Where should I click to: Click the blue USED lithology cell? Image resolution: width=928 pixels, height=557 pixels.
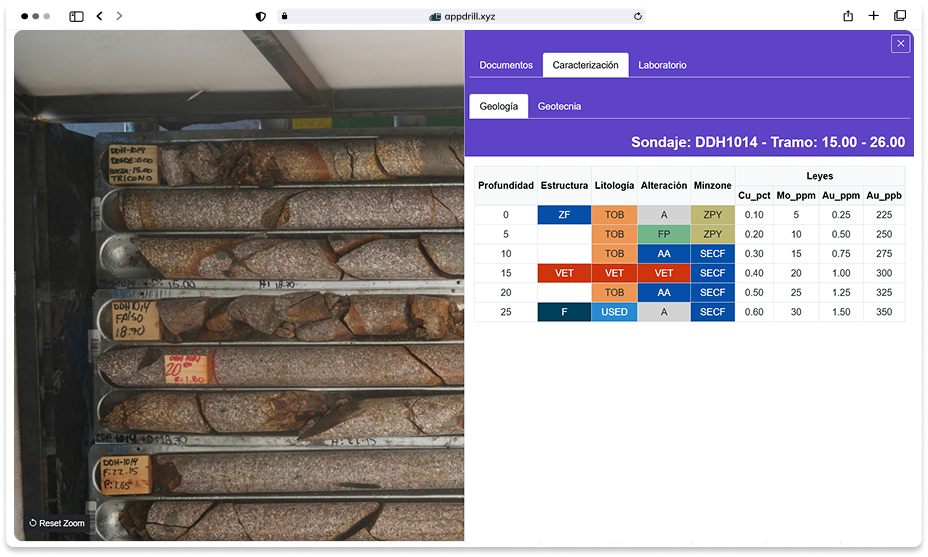click(614, 312)
